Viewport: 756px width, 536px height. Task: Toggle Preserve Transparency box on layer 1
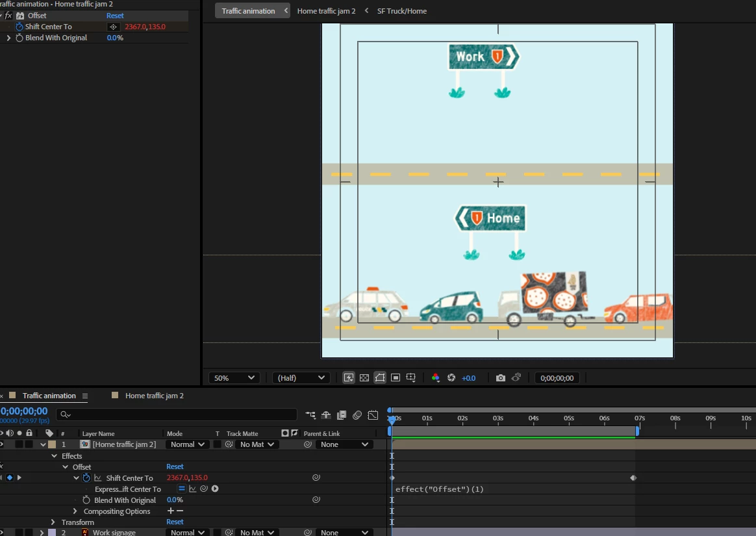coord(218,444)
